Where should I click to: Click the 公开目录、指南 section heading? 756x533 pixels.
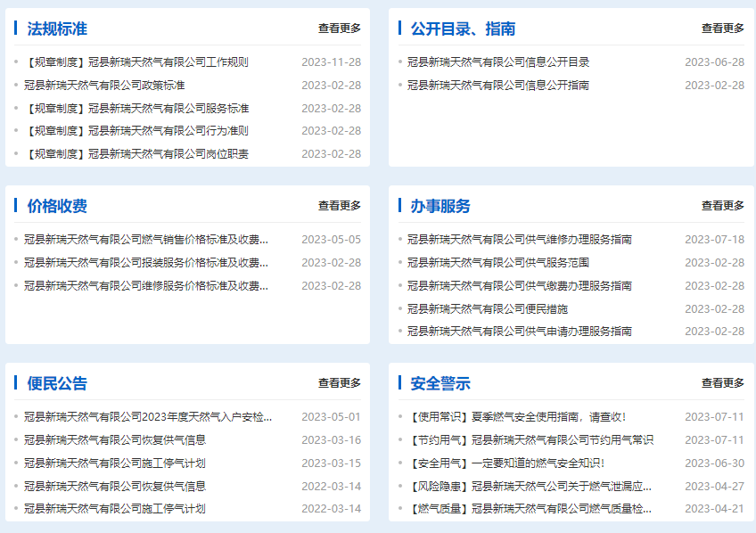point(463,29)
